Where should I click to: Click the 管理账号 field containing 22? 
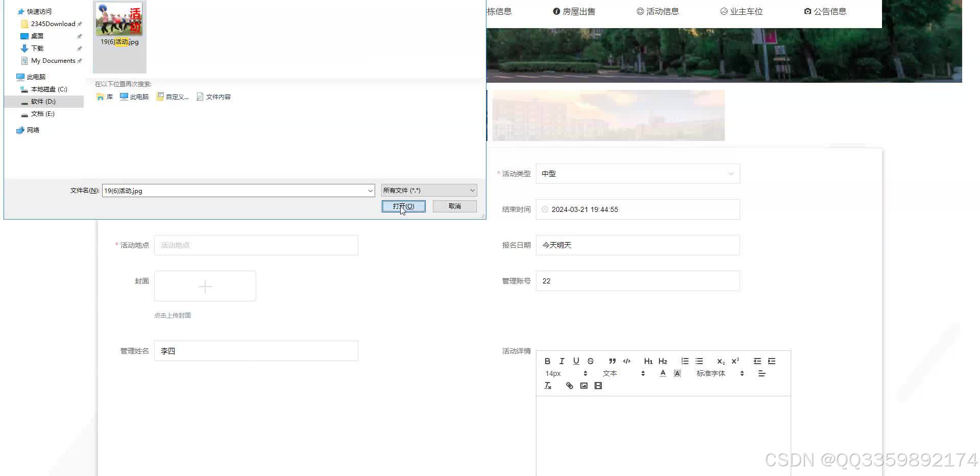(638, 281)
